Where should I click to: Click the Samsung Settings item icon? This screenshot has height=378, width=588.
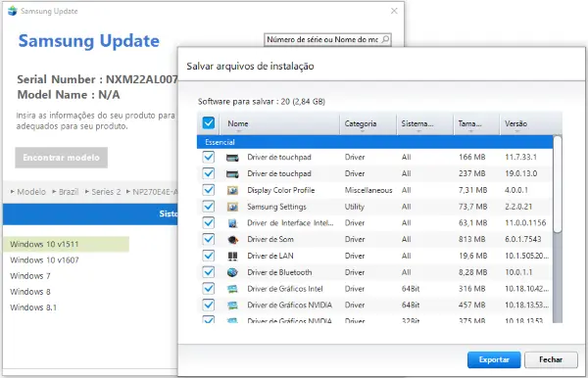tap(232, 207)
